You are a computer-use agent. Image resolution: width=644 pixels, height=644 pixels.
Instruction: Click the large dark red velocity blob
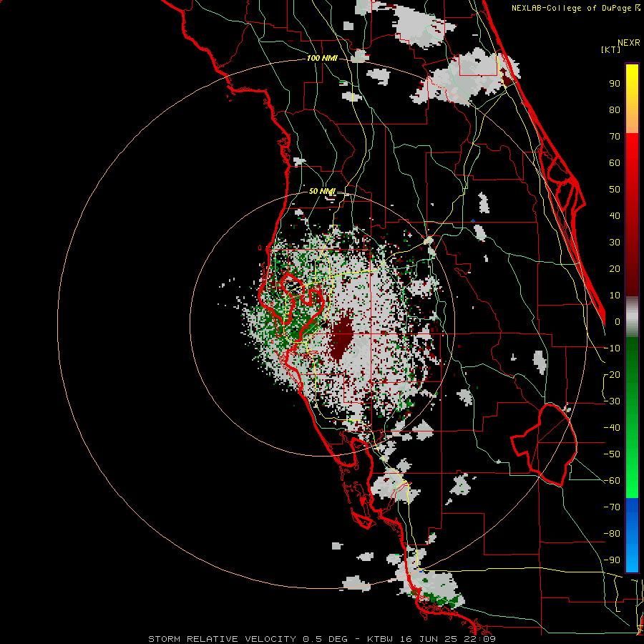point(342,338)
